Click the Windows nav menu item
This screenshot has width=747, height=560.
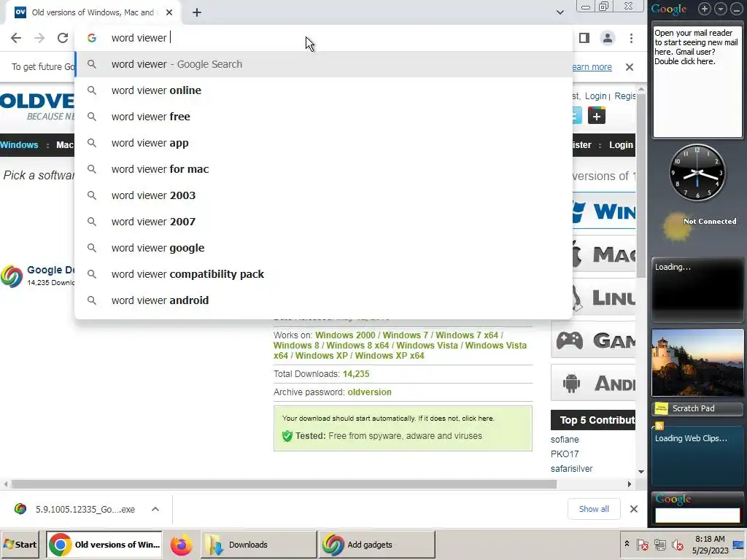pos(19,145)
